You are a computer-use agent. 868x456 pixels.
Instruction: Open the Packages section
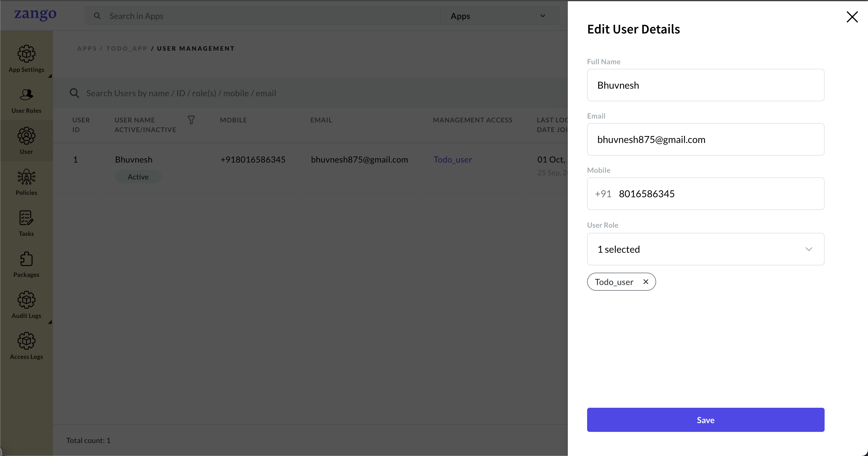click(26, 264)
